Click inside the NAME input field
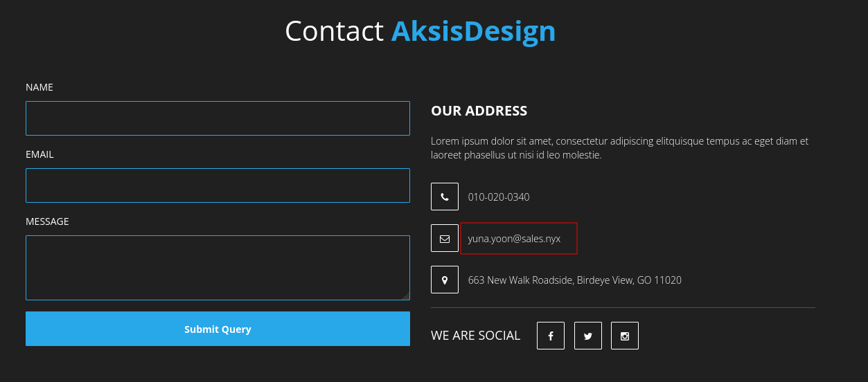 (x=218, y=118)
